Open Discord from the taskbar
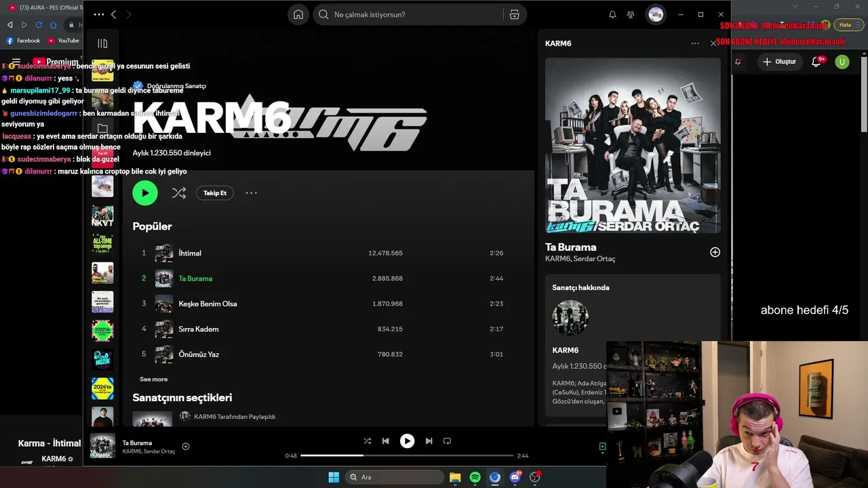 pos(515,477)
